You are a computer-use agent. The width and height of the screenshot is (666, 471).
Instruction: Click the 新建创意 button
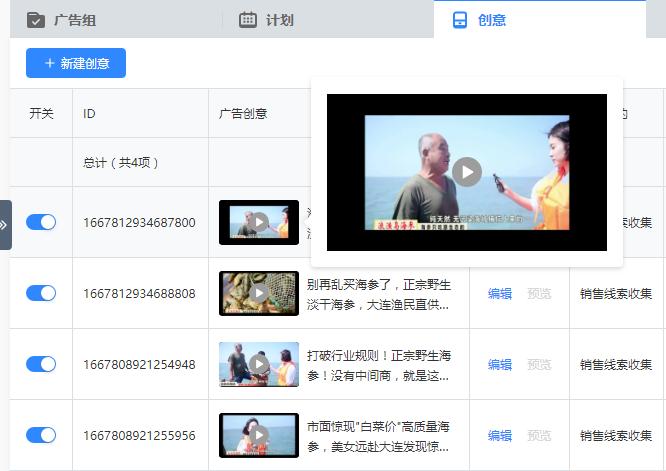pos(76,63)
